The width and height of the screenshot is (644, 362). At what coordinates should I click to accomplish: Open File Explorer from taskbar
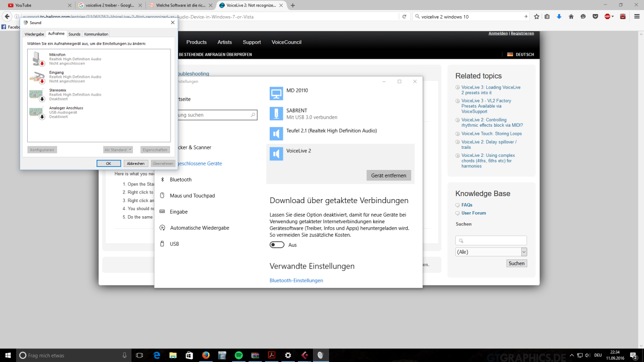[173, 355]
